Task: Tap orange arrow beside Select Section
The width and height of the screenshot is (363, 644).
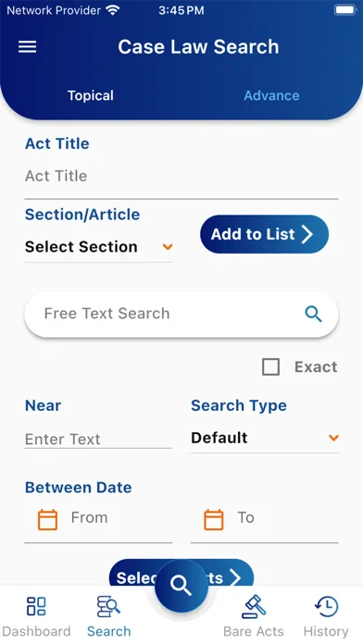Action: [x=168, y=247]
